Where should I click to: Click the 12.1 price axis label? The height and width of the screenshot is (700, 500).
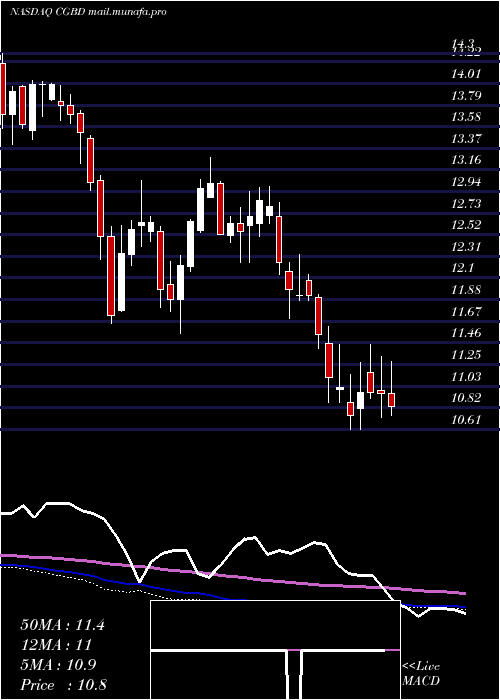462,268
